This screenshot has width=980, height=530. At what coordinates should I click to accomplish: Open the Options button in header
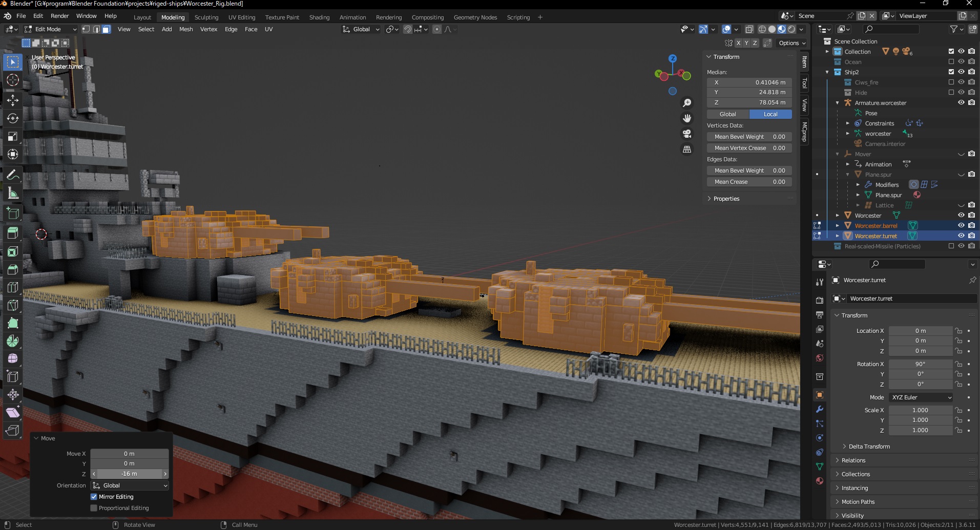pyautogui.click(x=792, y=43)
